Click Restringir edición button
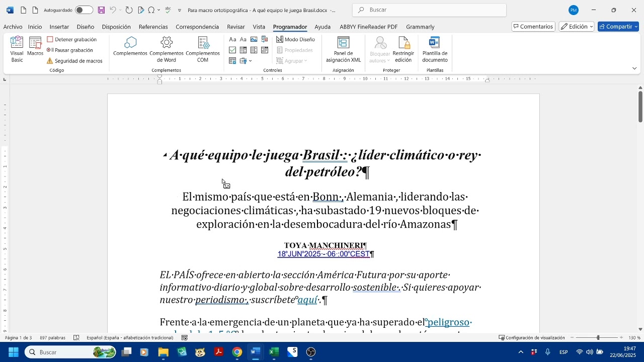This screenshot has width=644, height=362. point(404,49)
